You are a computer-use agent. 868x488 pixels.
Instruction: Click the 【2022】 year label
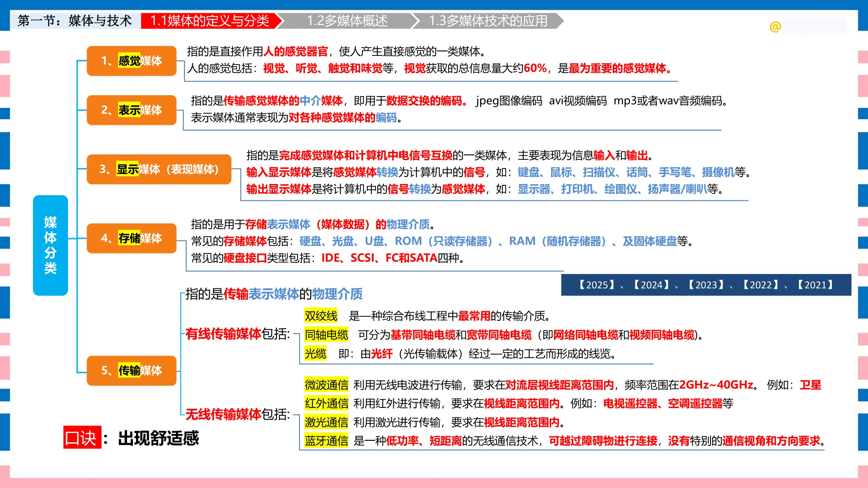point(761,285)
